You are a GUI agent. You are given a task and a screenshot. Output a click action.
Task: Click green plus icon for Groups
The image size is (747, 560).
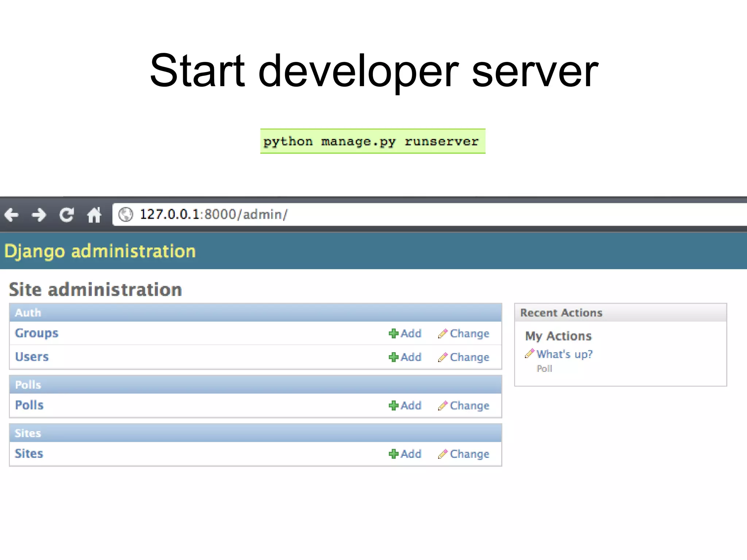[394, 333]
